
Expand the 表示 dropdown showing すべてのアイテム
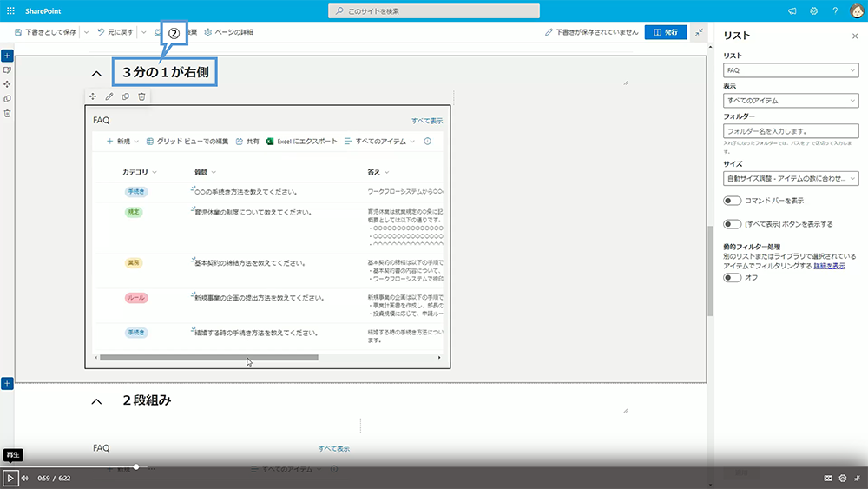790,101
